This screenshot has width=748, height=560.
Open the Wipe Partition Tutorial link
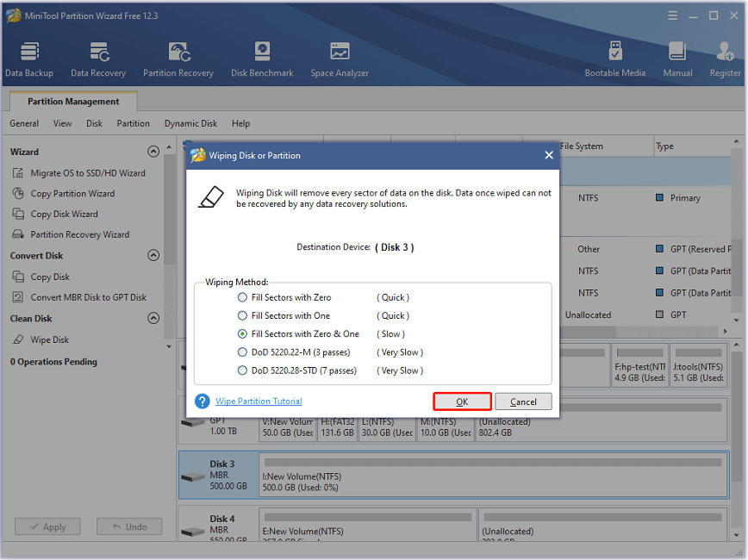click(259, 401)
